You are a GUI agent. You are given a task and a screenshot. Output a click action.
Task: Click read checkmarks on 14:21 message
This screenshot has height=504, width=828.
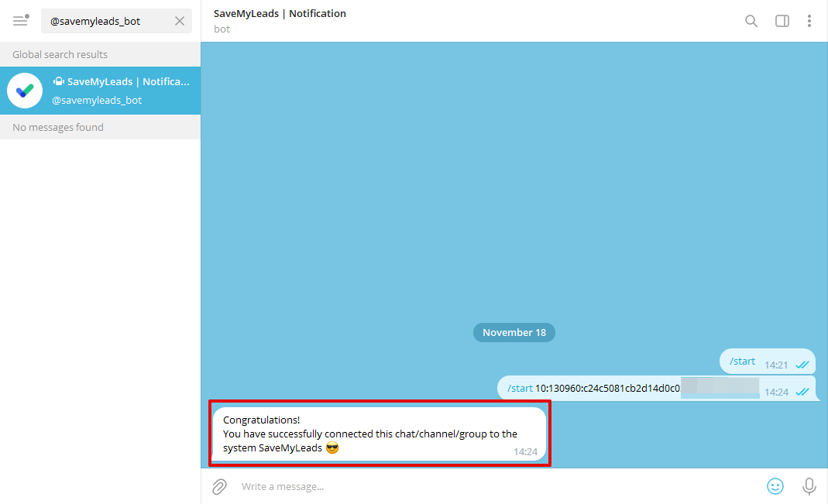tap(802, 365)
